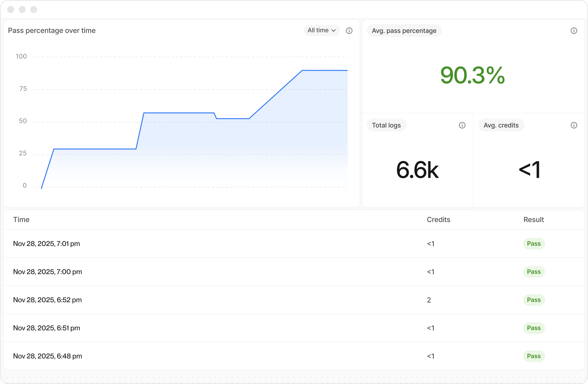The width and height of the screenshot is (588, 384).
Task: Click the yellow minimize window control
Action: click(x=22, y=9)
